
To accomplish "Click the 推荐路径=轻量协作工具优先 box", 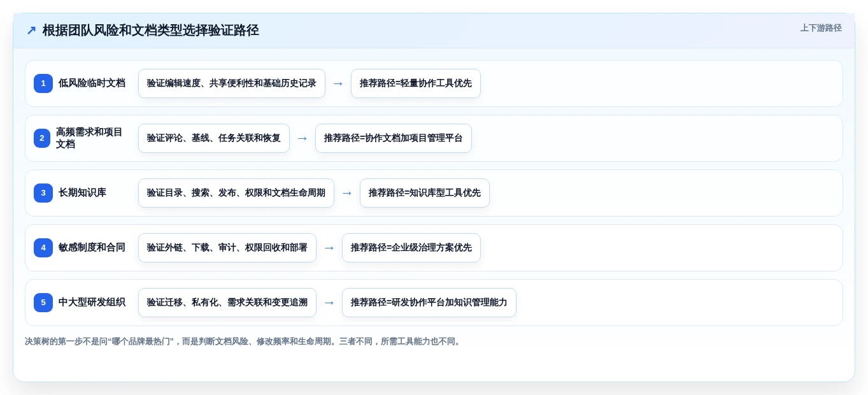I will coord(416,83).
